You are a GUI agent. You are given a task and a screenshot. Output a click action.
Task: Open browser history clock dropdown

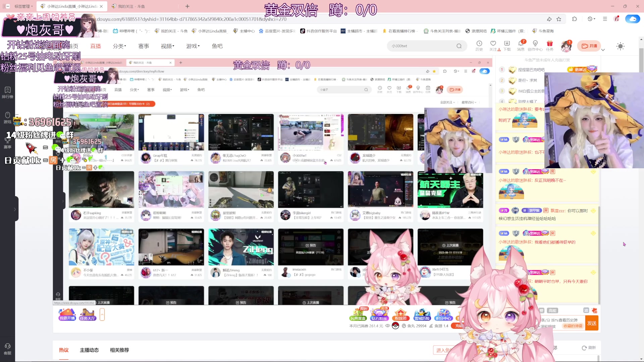591,19
